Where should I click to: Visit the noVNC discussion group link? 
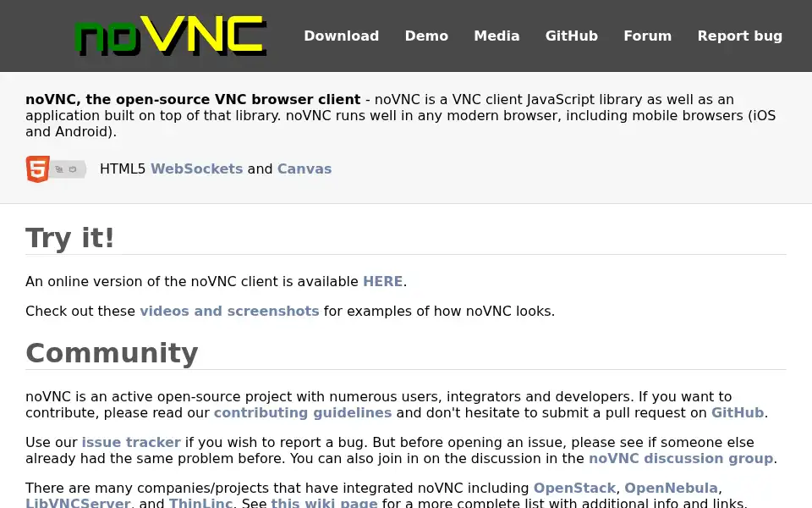coord(681,458)
